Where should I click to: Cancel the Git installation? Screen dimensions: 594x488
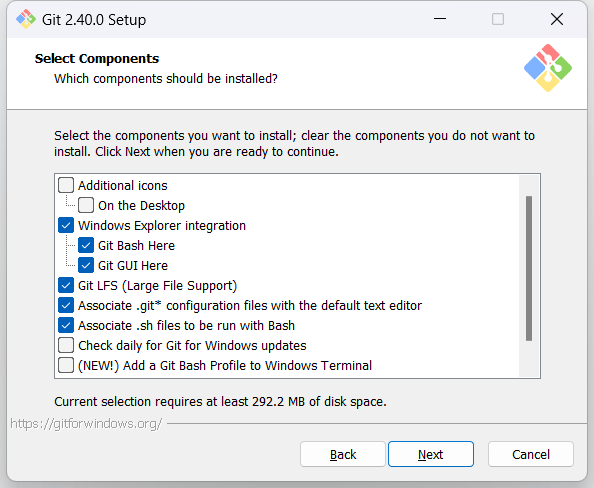[x=531, y=454]
